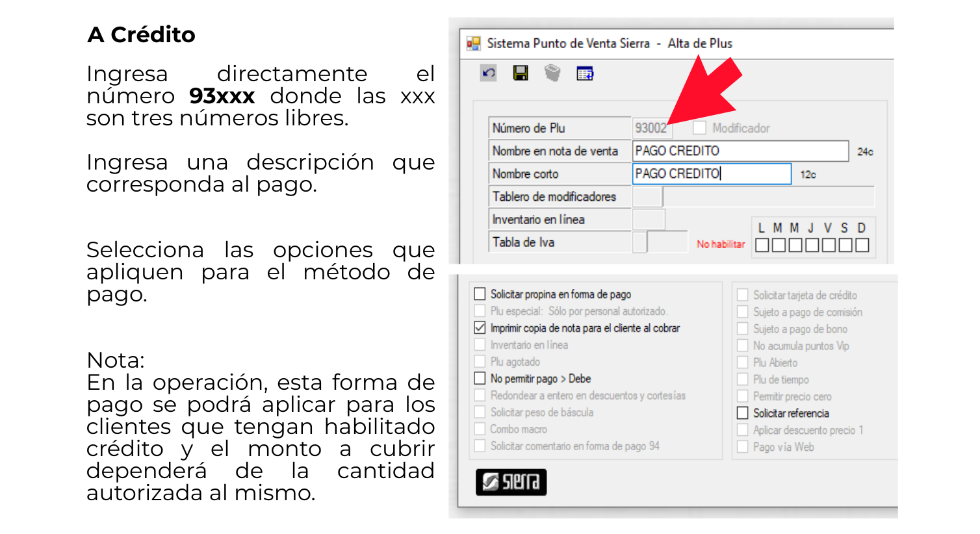Click the Número de Plu field
Image resolution: width=980 pixels, height=534 pixels.
click(651, 128)
